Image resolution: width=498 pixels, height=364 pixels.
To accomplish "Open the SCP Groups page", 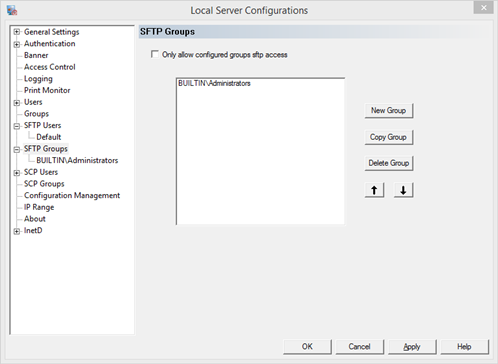I will pos(44,184).
